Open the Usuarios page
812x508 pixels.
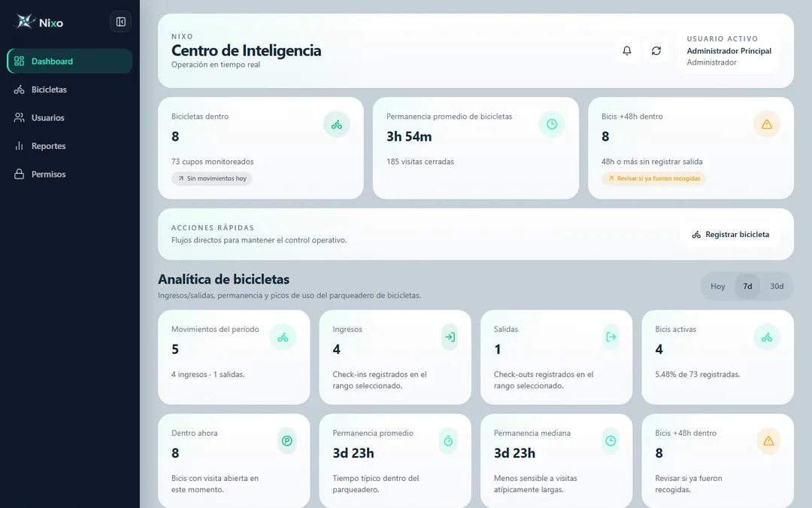tap(69, 117)
